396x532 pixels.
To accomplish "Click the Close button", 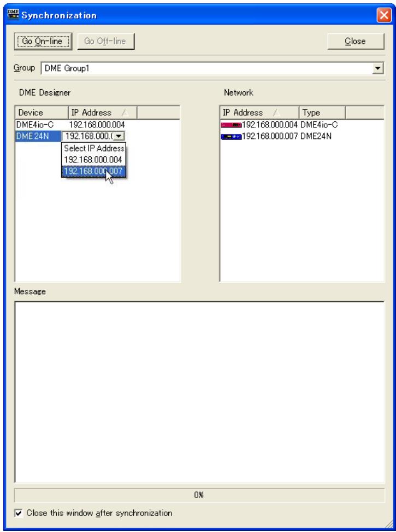I will click(x=356, y=42).
